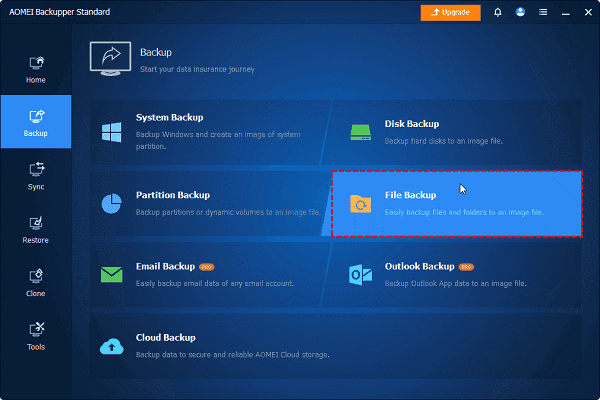Click the folder File Backup icon
This screenshot has height=400, width=600.
click(360, 204)
